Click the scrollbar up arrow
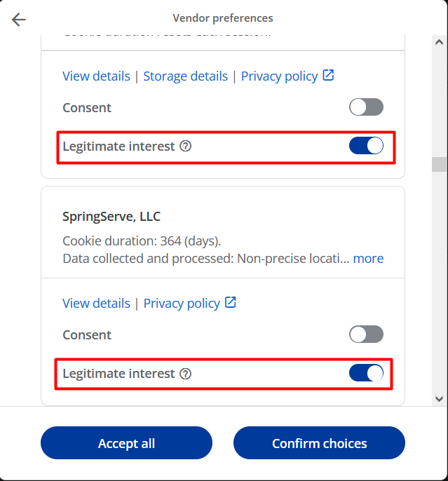448x481 pixels. click(439, 42)
